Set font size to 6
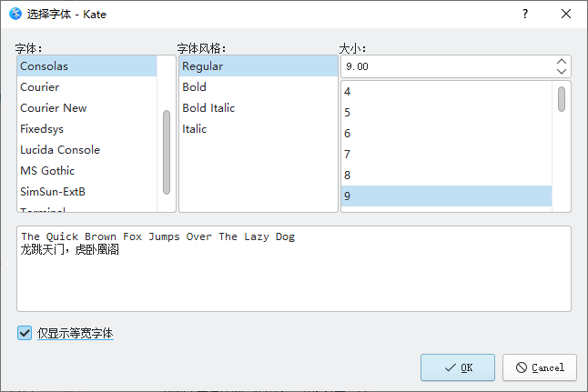Viewport: 588px width, 392px height. 348,133
